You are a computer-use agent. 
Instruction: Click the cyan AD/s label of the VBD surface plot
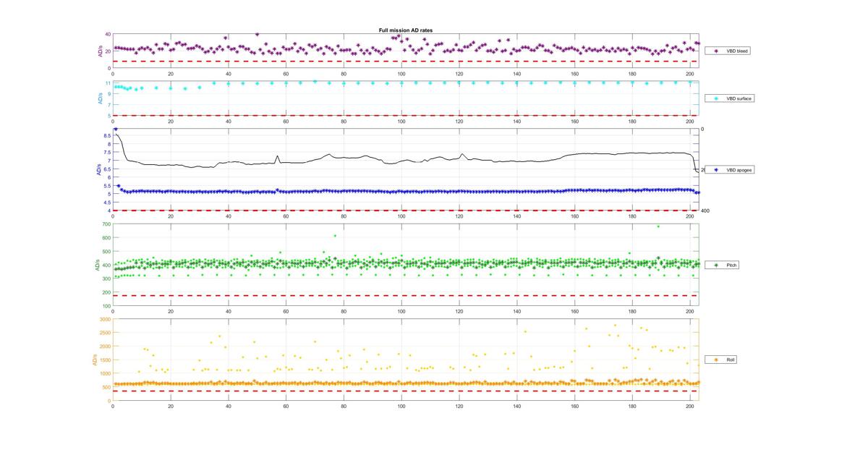pos(100,98)
